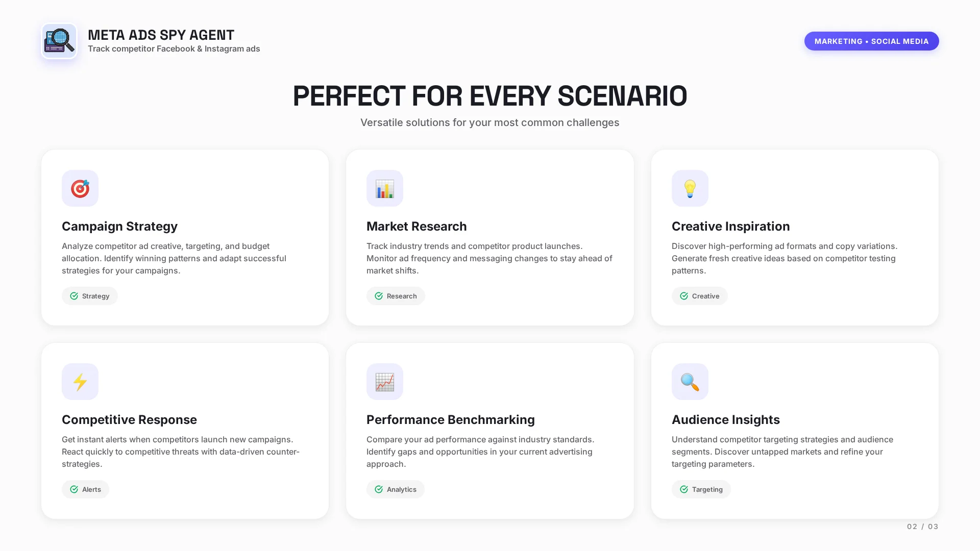Screen dimensions: 980x551
Task: Click the Perfect For Every Scenario headline
Action: point(489,96)
